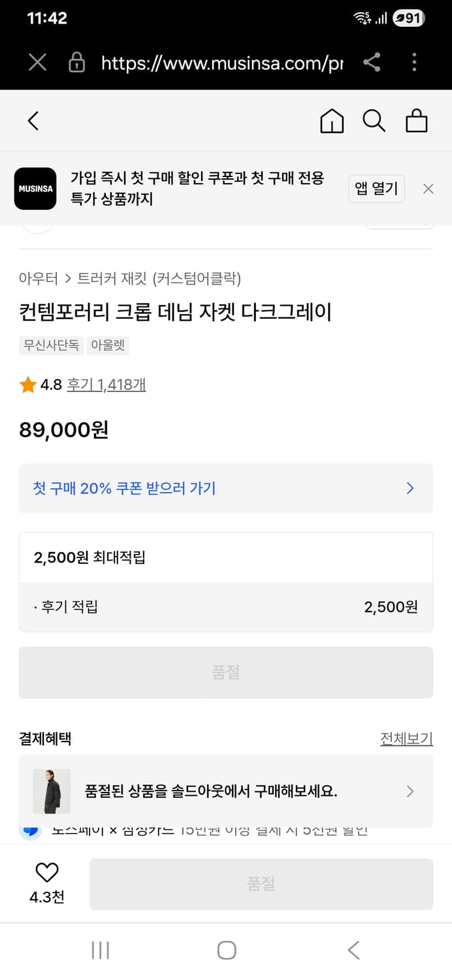
Task: Open the 솔드아웃 suggestion via its chevron
Action: (x=410, y=791)
